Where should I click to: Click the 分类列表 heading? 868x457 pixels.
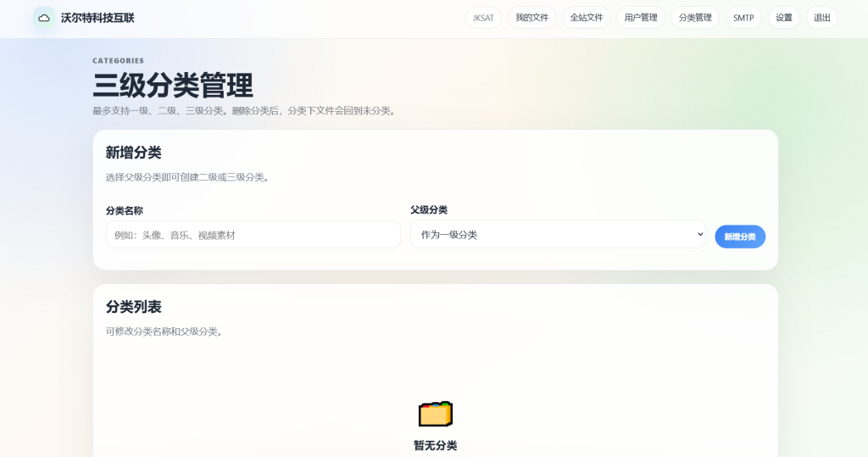pyautogui.click(x=133, y=307)
